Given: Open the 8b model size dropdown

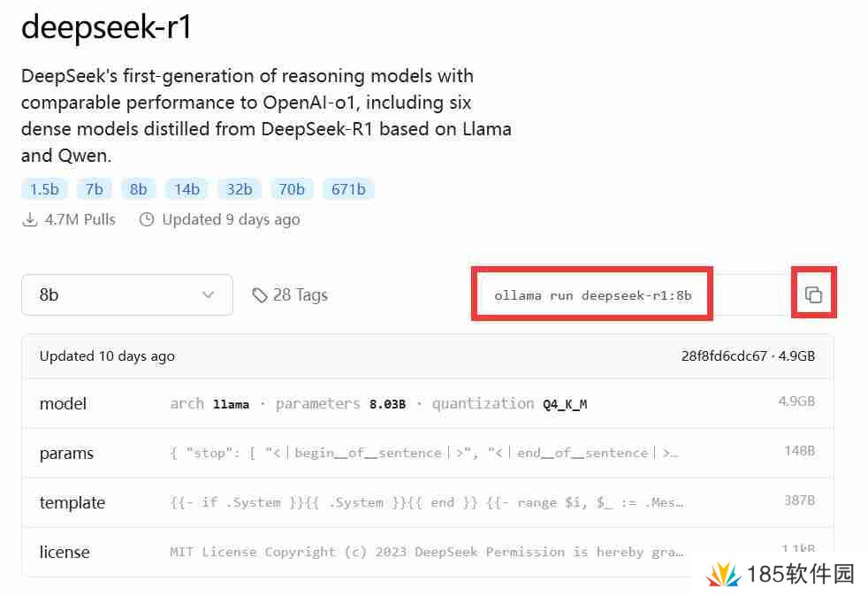Looking at the screenshot, I should pyautogui.click(x=126, y=295).
